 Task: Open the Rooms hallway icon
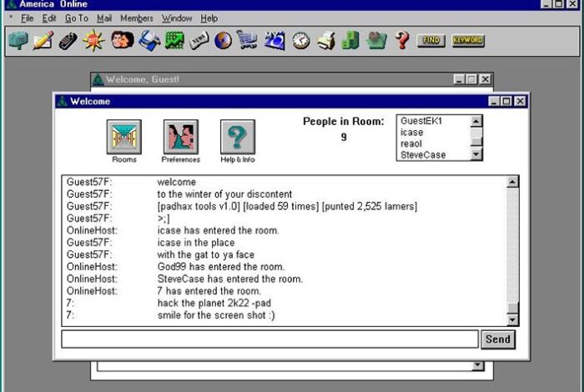pos(124,137)
